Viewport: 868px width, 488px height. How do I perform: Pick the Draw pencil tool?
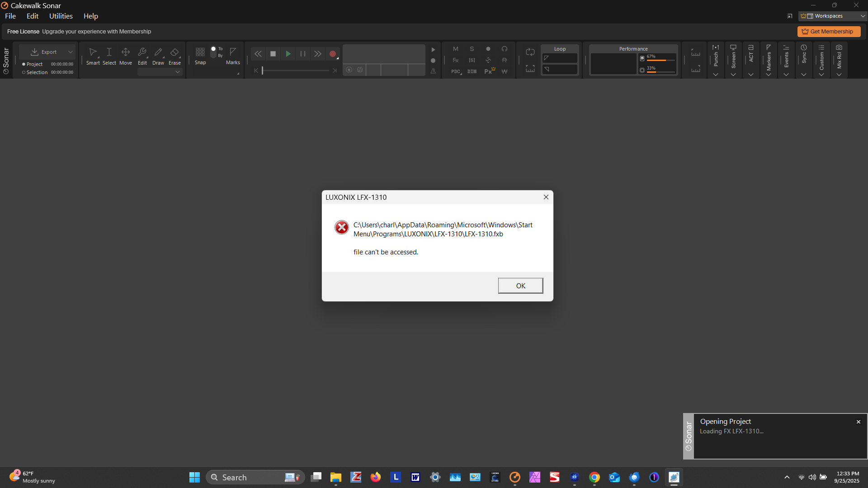click(158, 56)
